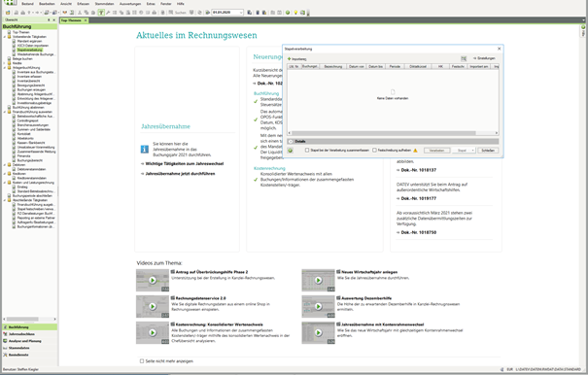The width and height of the screenshot is (588, 375).
Task: Open Dok.-Nr. 1018750 link
Action: (419, 232)
